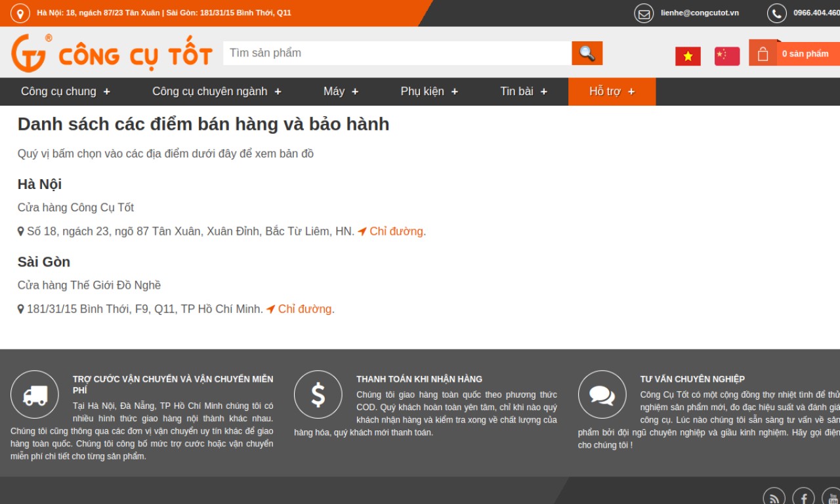Click the dollar sign circle icon
The image size is (840, 504).
click(x=318, y=394)
